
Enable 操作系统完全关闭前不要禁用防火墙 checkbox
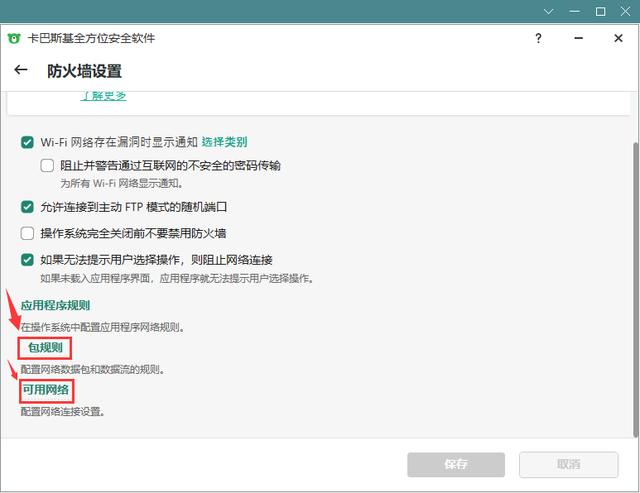(x=27, y=233)
